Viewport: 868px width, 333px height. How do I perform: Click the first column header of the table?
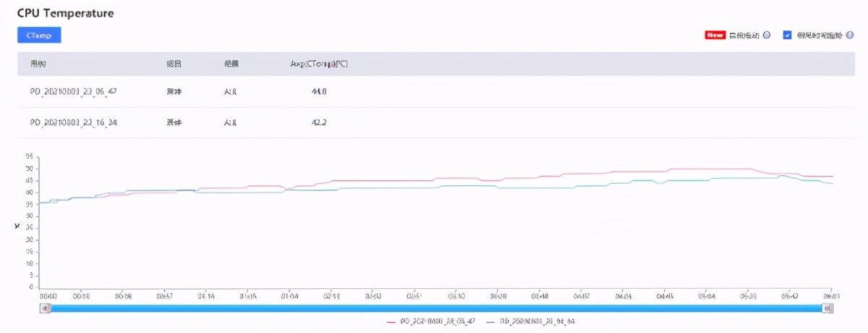(x=38, y=64)
